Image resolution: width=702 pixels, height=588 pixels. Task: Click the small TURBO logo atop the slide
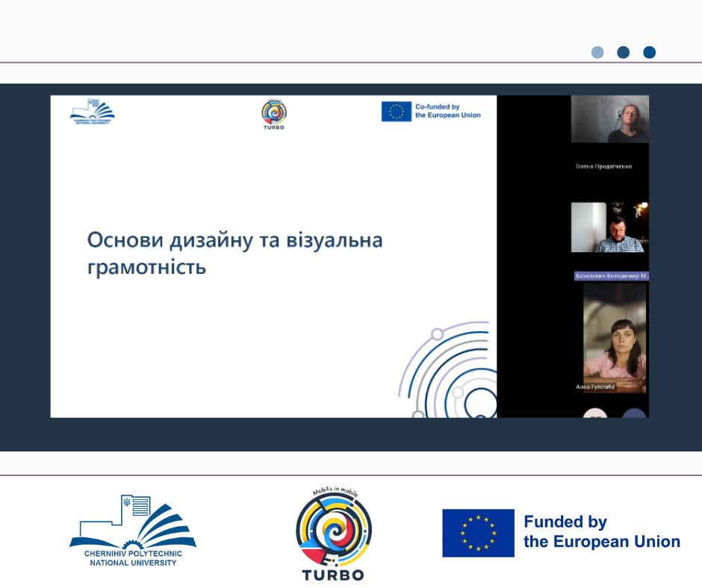coord(274,114)
